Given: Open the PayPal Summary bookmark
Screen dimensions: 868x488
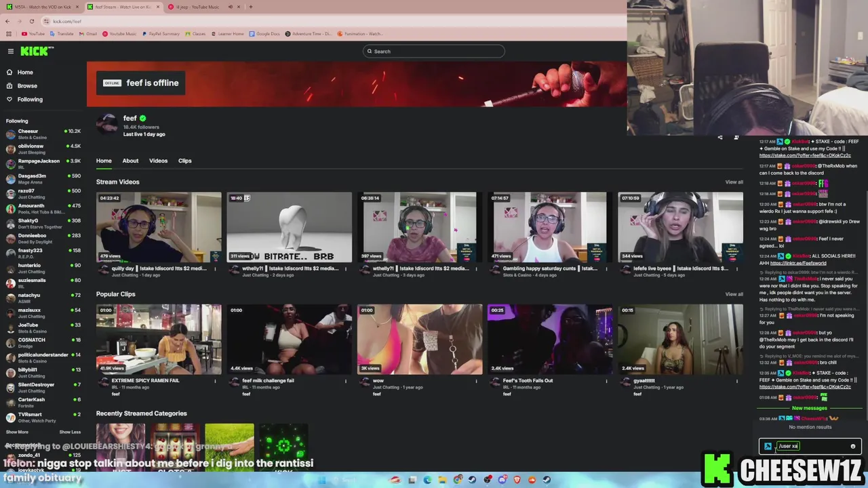Looking at the screenshot, I should tap(161, 33).
